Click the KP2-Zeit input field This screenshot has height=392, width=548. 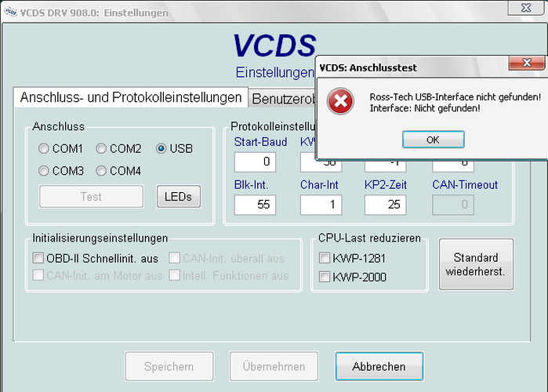coord(385,205)
